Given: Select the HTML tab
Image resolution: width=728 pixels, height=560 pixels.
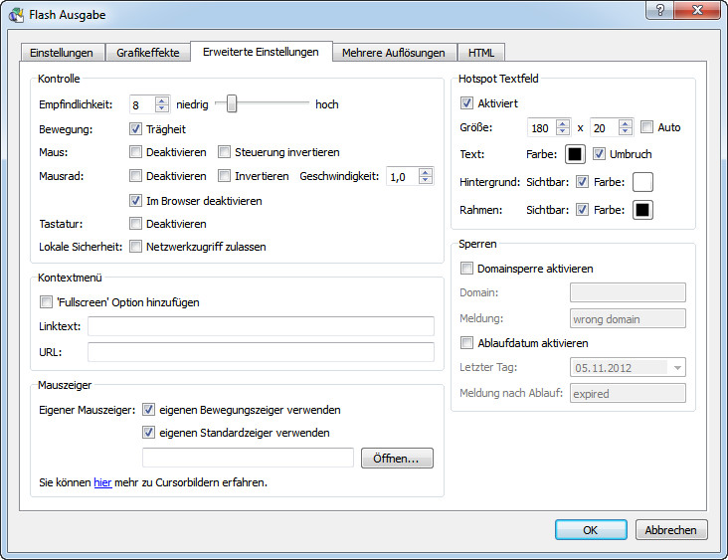Looking at the screenshot, I should point(481,53).
